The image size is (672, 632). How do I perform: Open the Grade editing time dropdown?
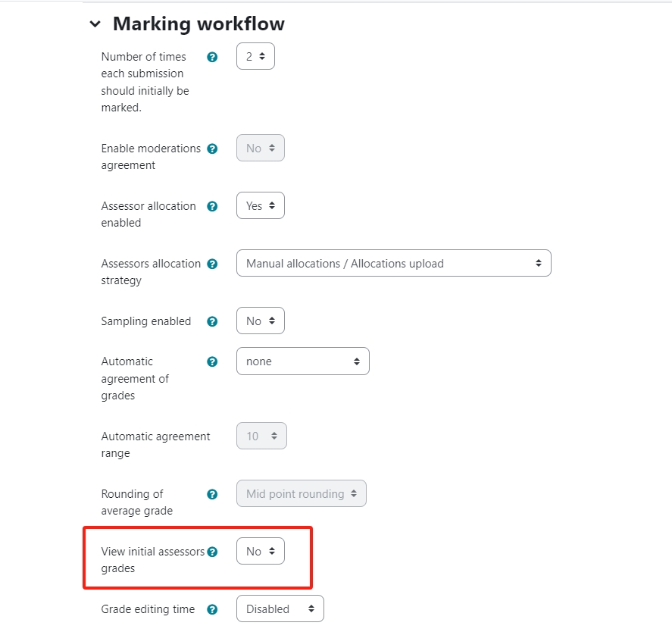(280, 609)
